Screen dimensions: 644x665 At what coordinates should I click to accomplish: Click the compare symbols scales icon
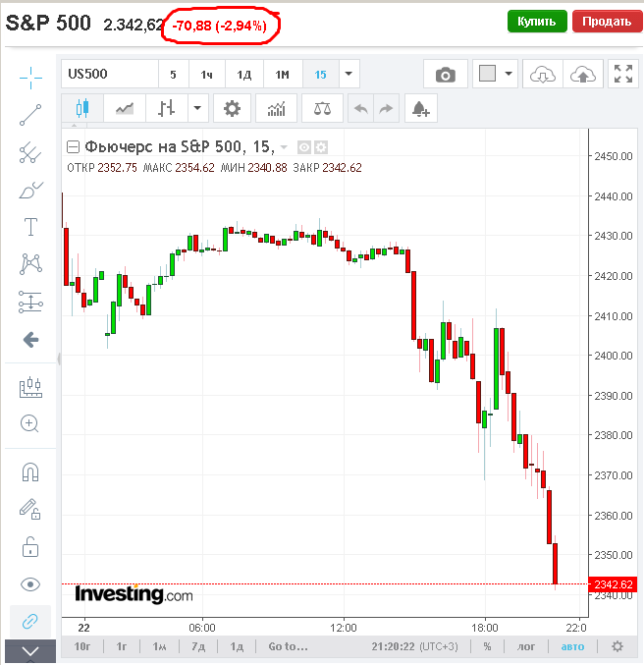click(x=321, y=108)
